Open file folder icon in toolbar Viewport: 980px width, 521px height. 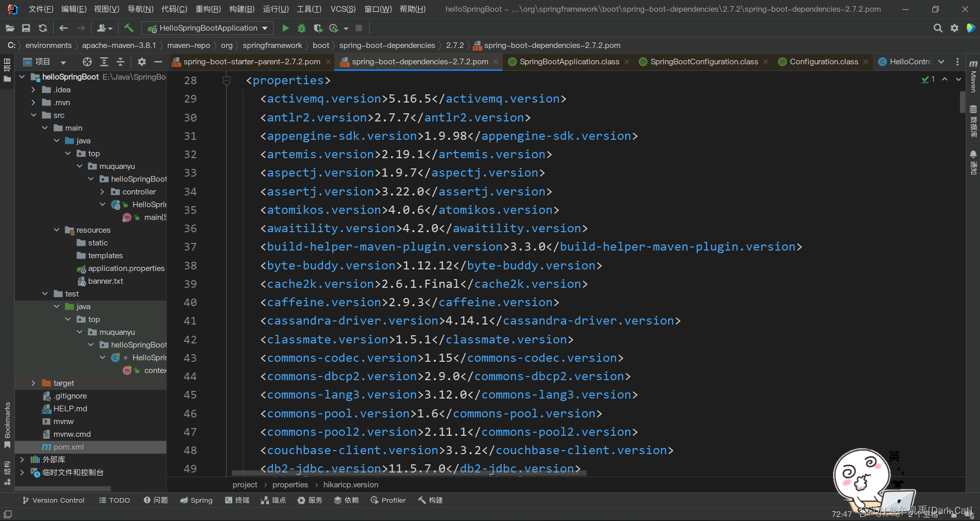click(x=10, y=28)
